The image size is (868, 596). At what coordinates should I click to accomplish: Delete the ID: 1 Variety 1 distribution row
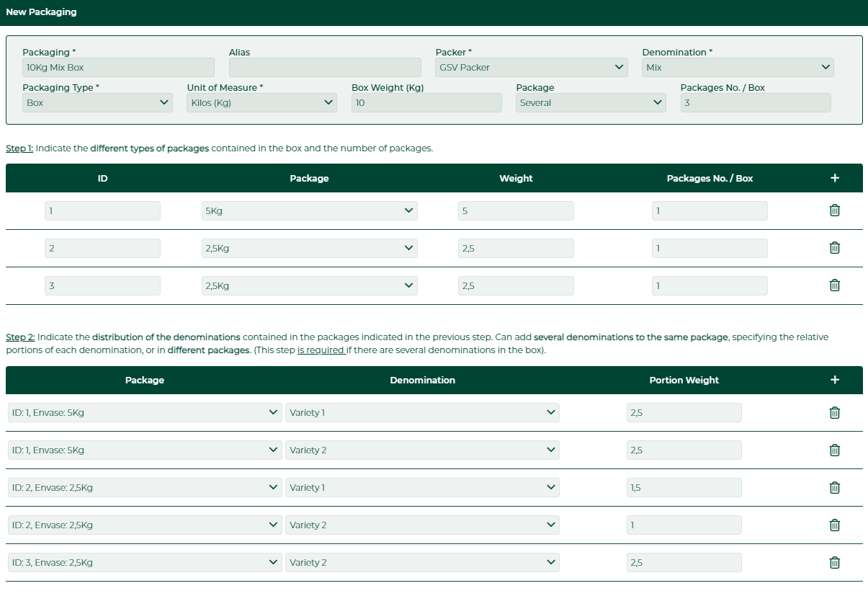click(835, 413)
